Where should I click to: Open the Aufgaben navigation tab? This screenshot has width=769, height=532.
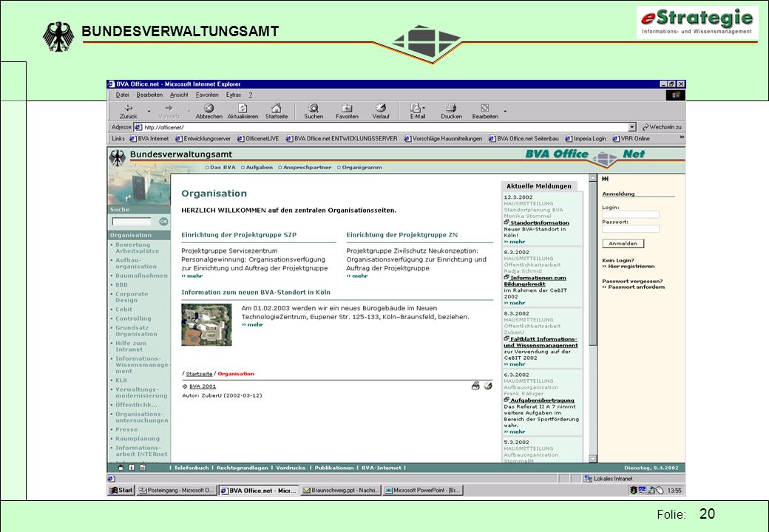[x=257, y=168]
